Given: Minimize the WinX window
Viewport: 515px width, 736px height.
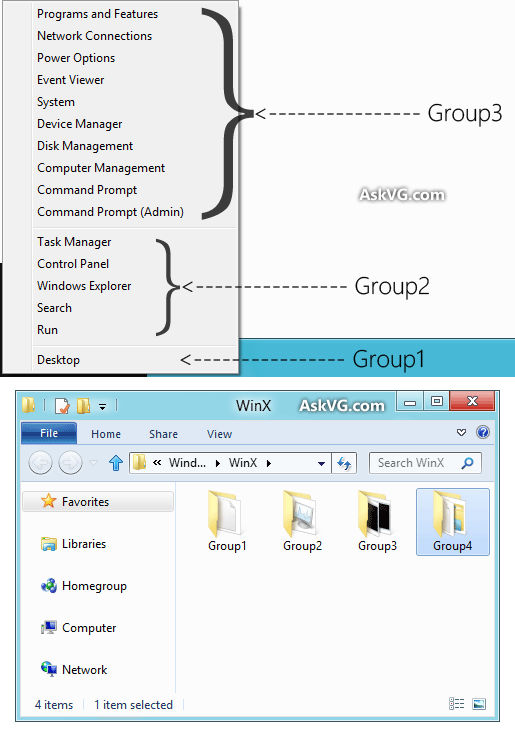Looking at the screenshot, I should (x=410, y=402).
